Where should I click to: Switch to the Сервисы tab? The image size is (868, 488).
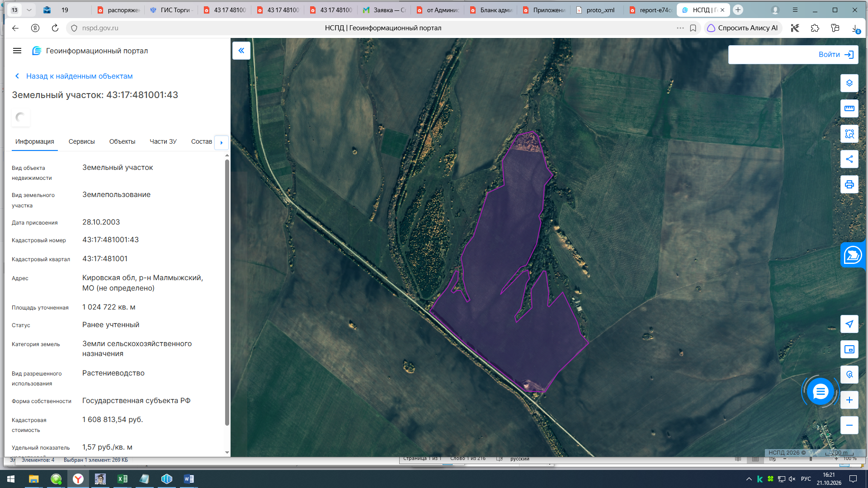(x=82, y=141)
